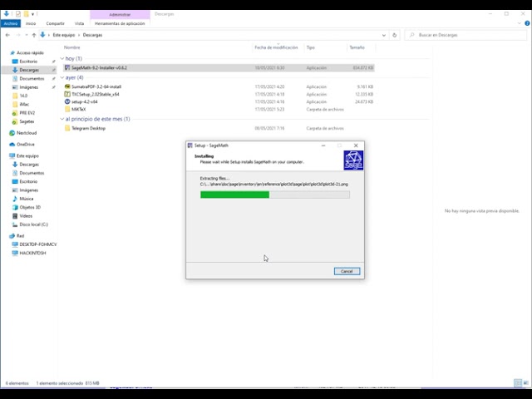Open Disco local (C:) drive

click(x=33, y=224)
